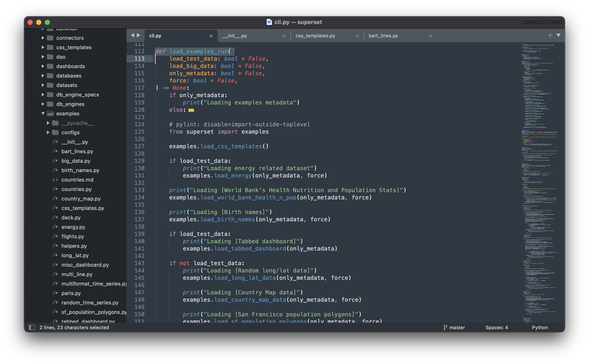This screenshot has height=364, width=589.
Task: Expand the dao folder arrow
Action: [43, 57]
